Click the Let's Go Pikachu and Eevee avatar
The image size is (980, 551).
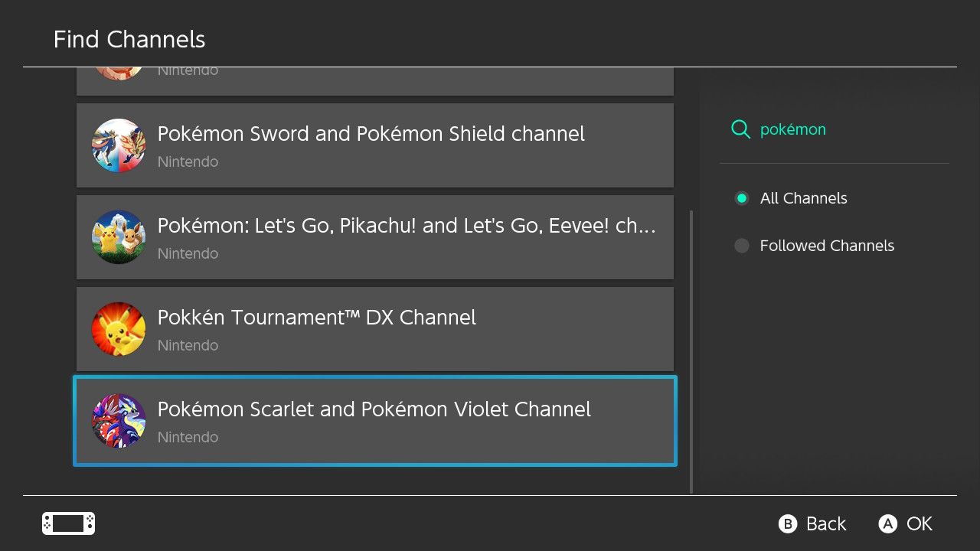point(118,237)
